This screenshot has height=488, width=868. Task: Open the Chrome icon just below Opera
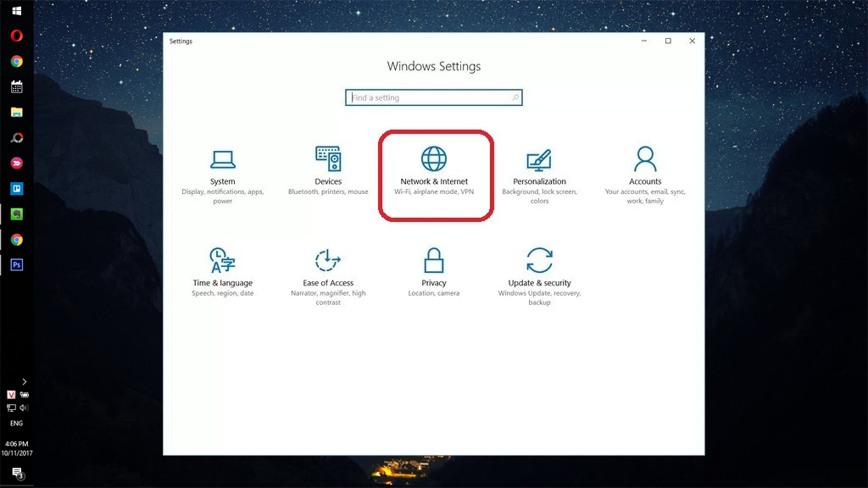(17, 61)
